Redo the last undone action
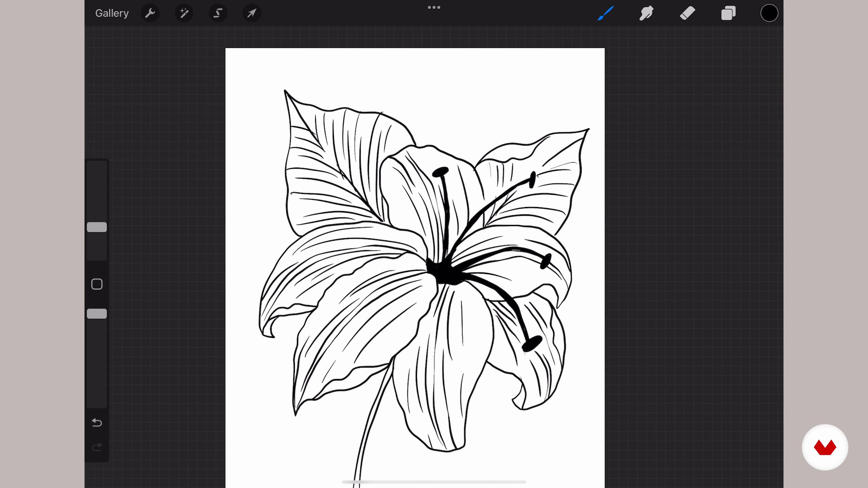 97,447
